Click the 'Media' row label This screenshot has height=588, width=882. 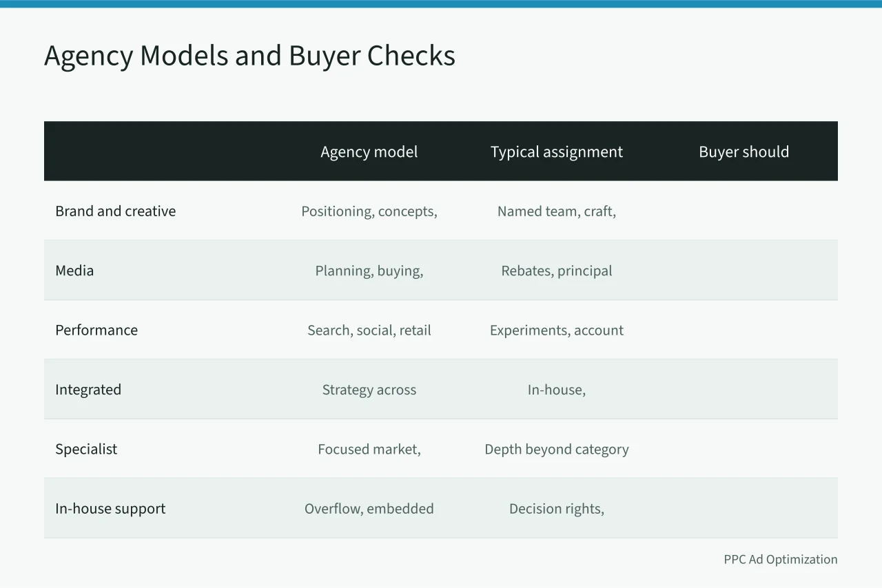(74, 271)
